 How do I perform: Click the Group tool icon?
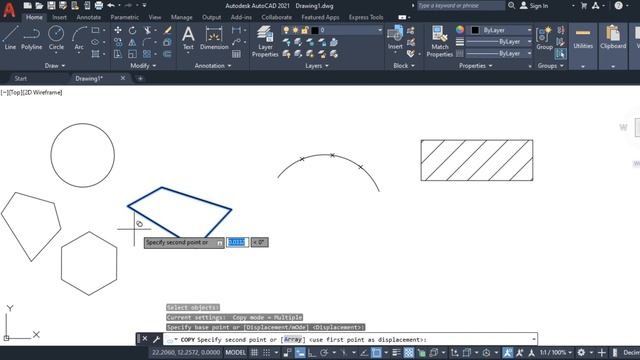tap(544, 38)
